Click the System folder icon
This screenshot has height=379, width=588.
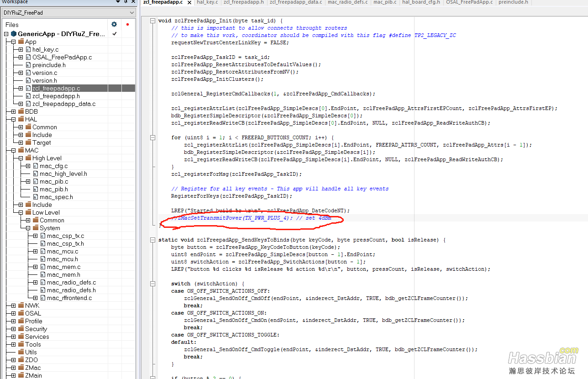(x=36, y=228)
